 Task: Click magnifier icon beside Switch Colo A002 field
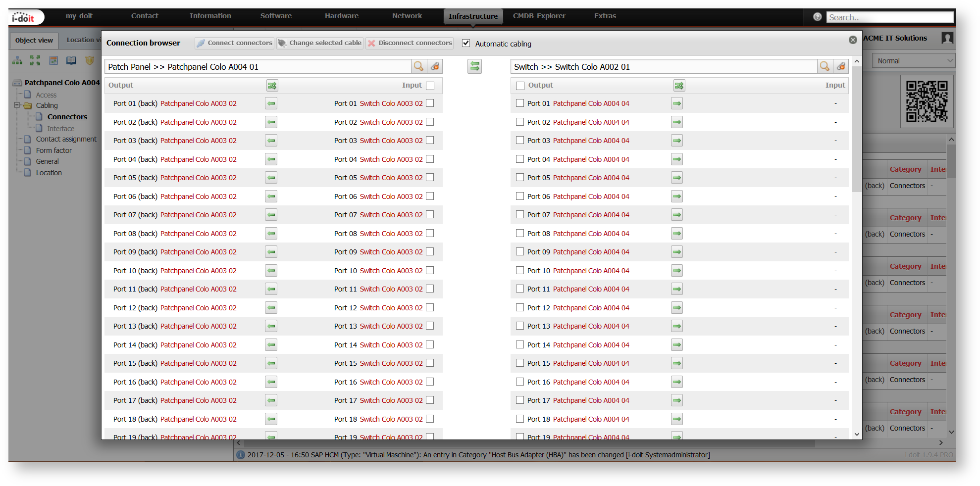coord(825,66)
